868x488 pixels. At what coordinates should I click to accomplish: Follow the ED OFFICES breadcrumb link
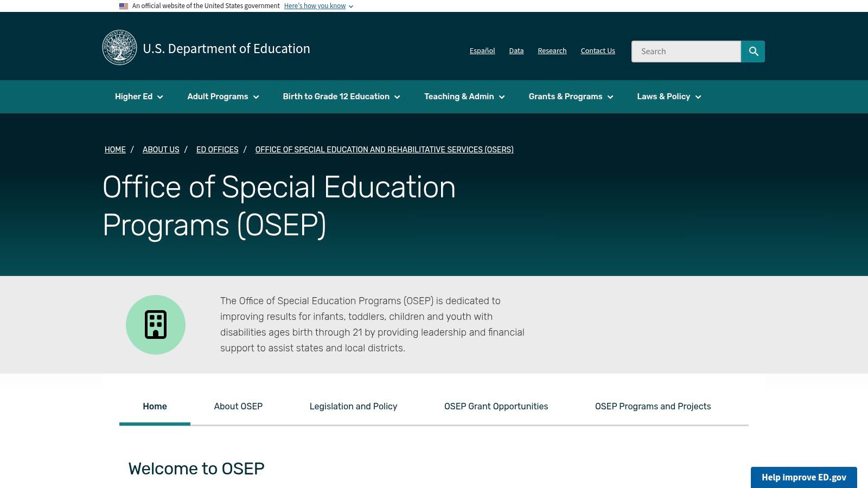pos(217,150)
